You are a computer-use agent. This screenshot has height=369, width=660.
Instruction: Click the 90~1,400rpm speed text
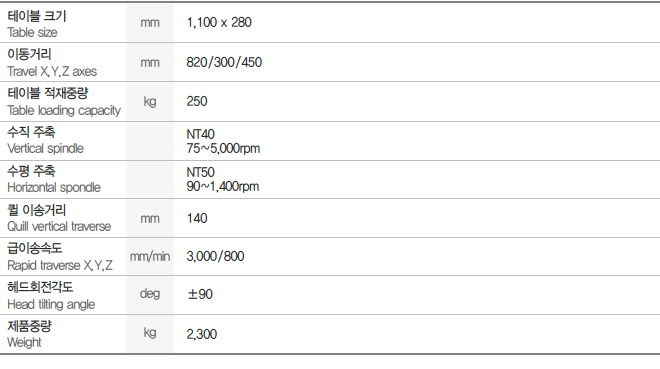[223, 186]
